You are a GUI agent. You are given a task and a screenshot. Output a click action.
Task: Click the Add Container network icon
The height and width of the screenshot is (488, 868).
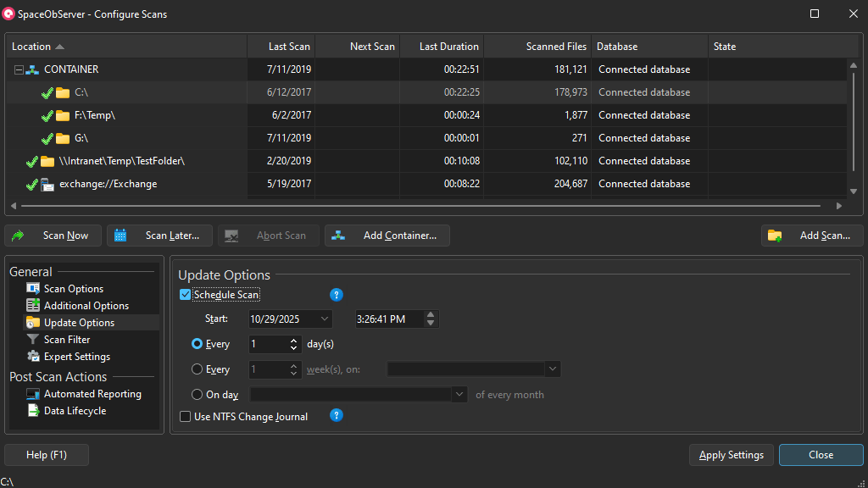point(339,236)
